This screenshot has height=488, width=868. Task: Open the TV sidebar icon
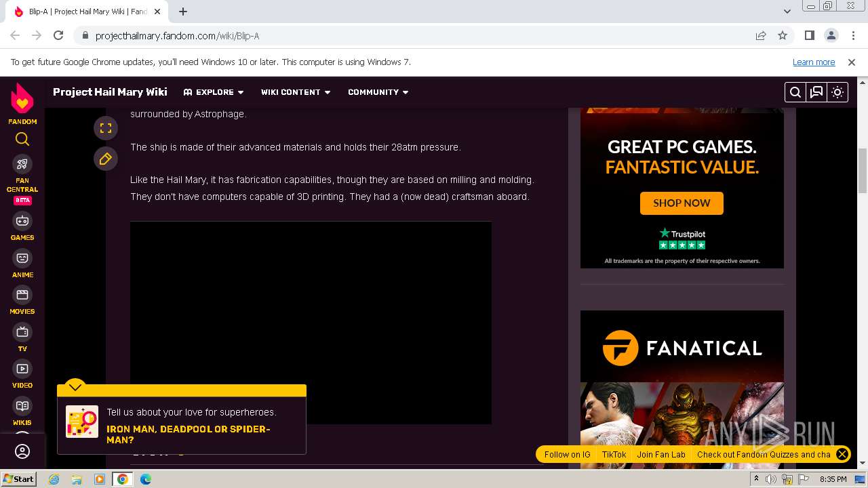pos(22,332)
